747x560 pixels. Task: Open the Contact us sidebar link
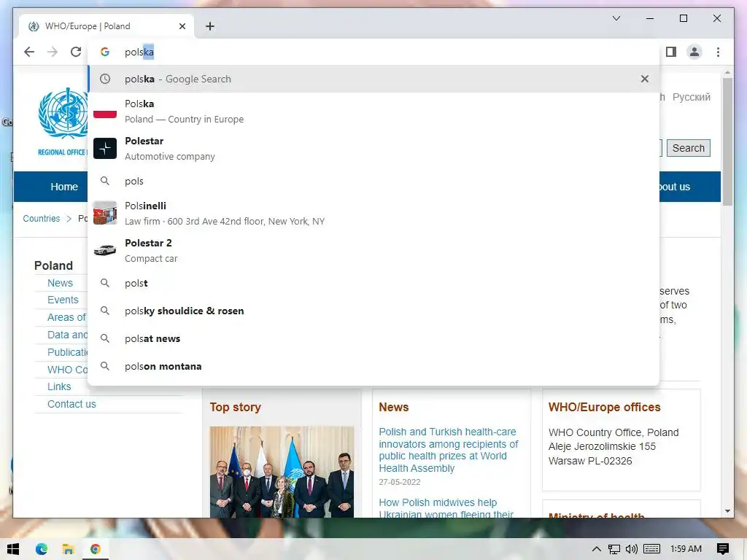pyautogui.click(x=71, y=404)
